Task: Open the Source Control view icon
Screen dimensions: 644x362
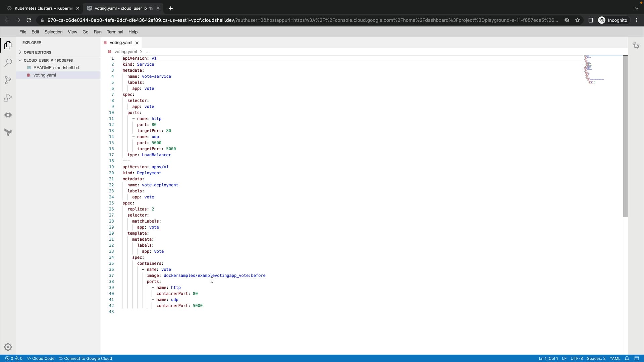Action: tap(8, 80)
